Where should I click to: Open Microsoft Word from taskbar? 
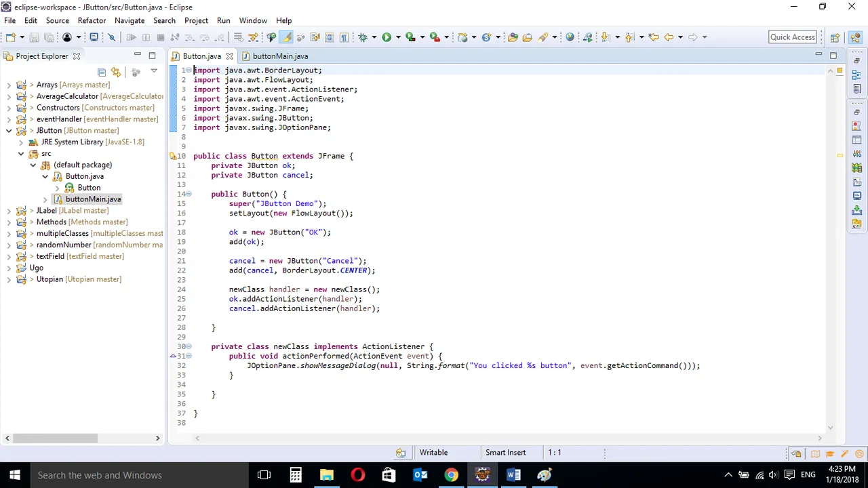pos(513,475)
